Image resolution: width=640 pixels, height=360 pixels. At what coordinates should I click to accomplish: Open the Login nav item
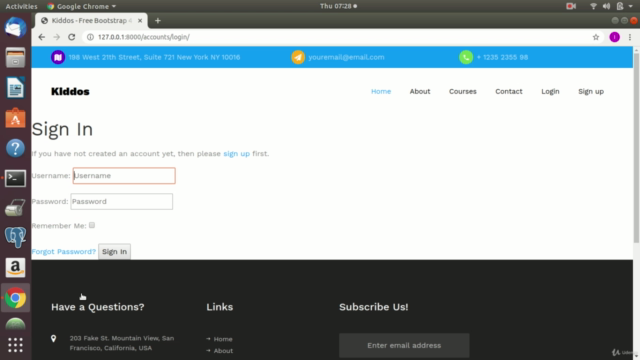pos(550,91)
